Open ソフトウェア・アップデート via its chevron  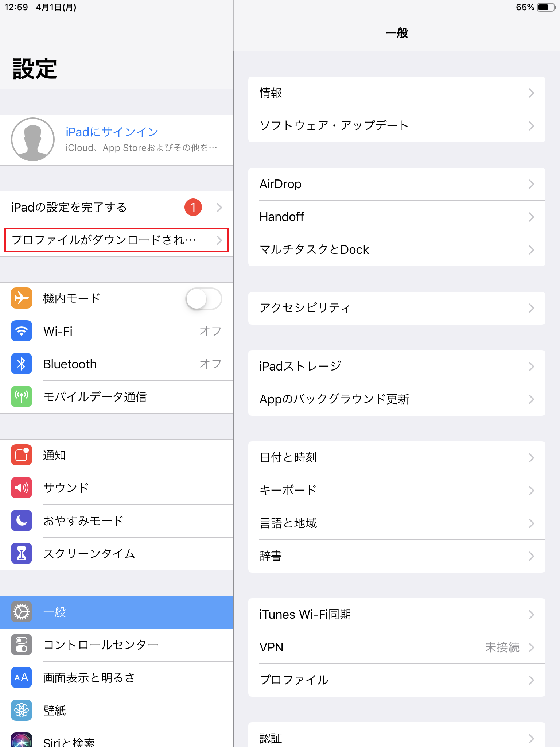pyautogui.click(x=532, y=126)
